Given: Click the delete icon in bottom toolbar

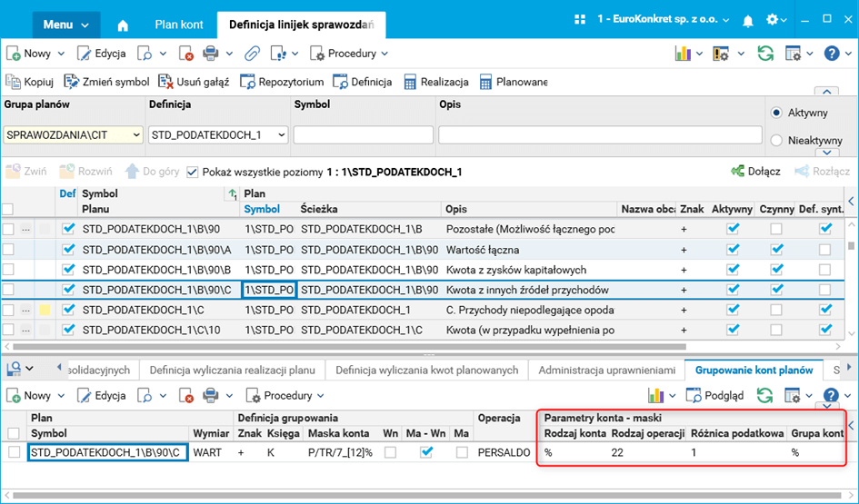Looking at the screenshot, I should click(x=186, y=396).
